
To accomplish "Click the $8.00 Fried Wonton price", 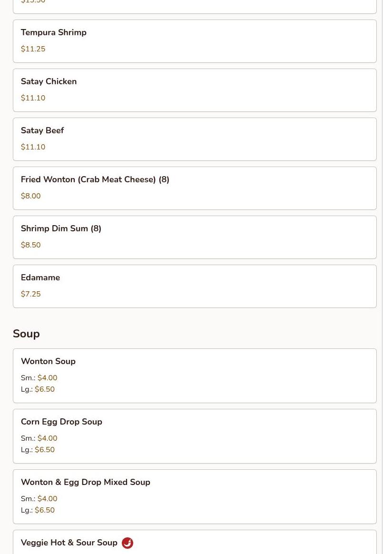I will pyautogui.click(x=30, y=196).
